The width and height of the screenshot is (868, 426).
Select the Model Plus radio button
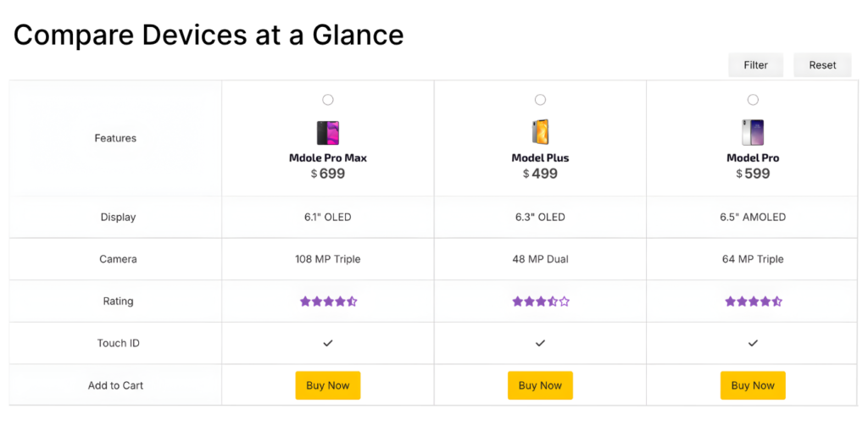[x=540, y=100]
